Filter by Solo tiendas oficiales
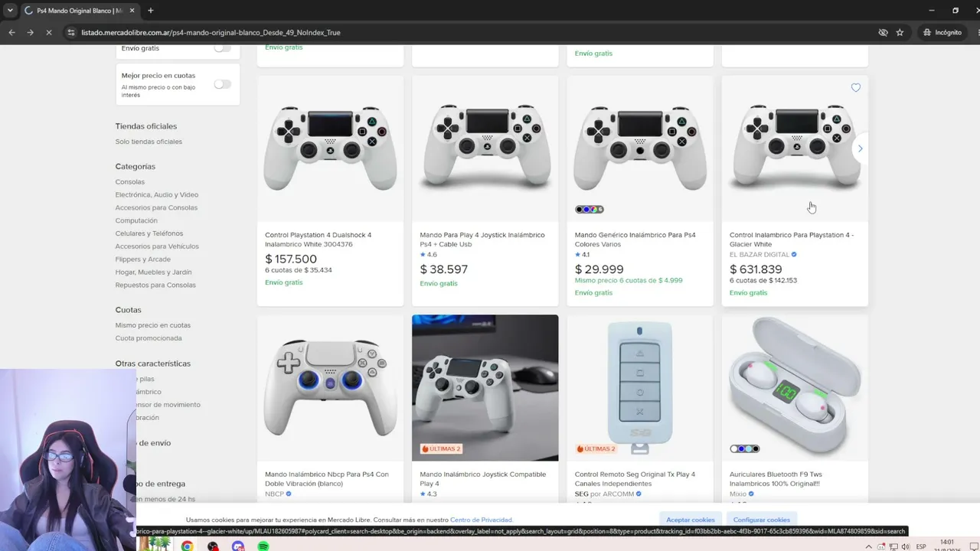 (x=149, y=142)
